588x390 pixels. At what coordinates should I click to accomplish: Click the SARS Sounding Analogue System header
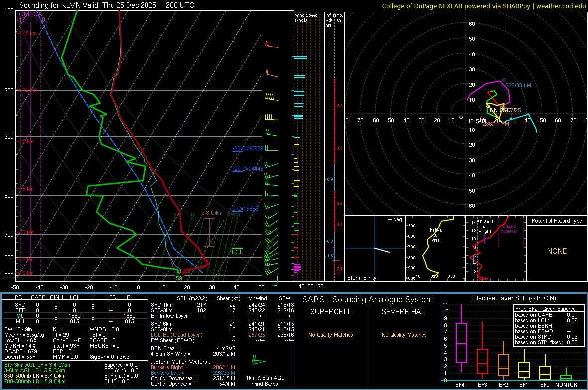click(367, 300)
